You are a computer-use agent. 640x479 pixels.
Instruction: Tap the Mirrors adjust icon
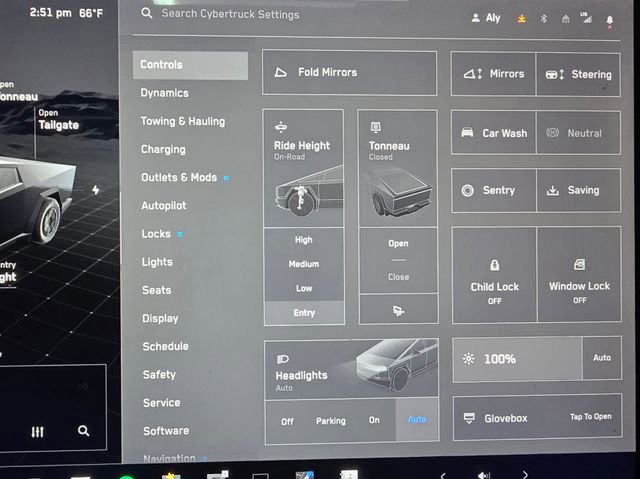[473, 74]
